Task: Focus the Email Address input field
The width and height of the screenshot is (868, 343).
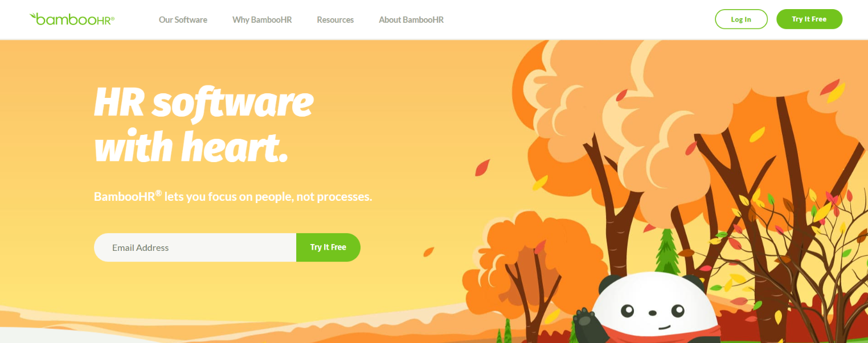Action: point(195,247)
